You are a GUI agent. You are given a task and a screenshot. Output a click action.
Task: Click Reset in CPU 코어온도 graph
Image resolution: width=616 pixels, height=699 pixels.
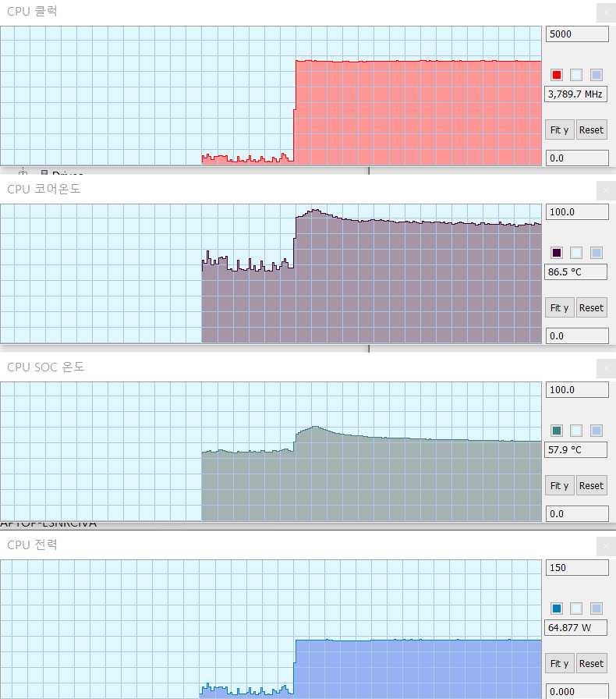[592, 307]
